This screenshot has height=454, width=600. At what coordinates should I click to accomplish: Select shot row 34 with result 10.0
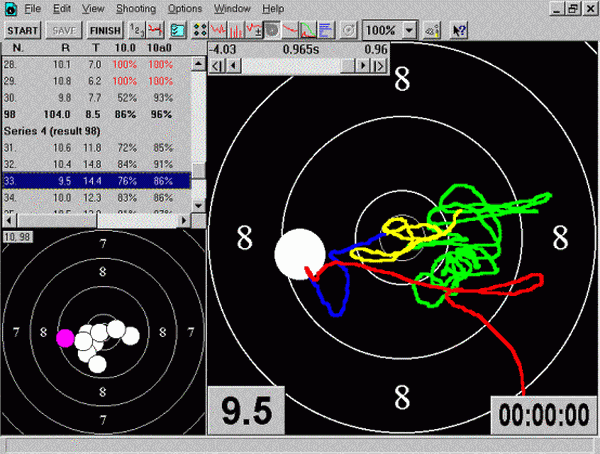pyautogui.click(x=96, y=198)
